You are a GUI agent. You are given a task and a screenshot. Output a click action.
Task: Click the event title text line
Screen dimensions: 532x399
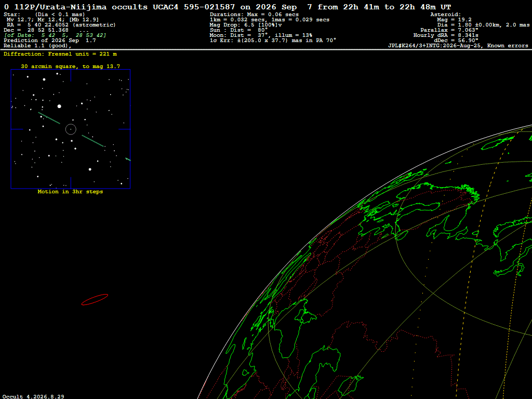[228, 7]
